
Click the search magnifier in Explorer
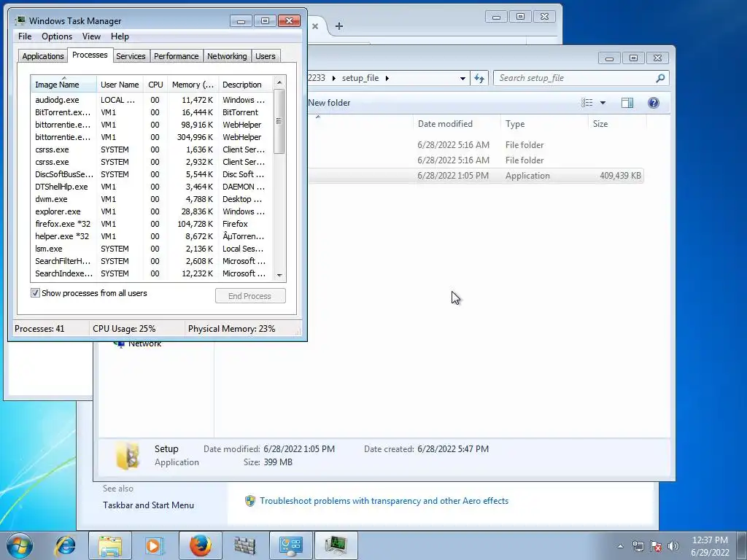[x=660, y=78]
